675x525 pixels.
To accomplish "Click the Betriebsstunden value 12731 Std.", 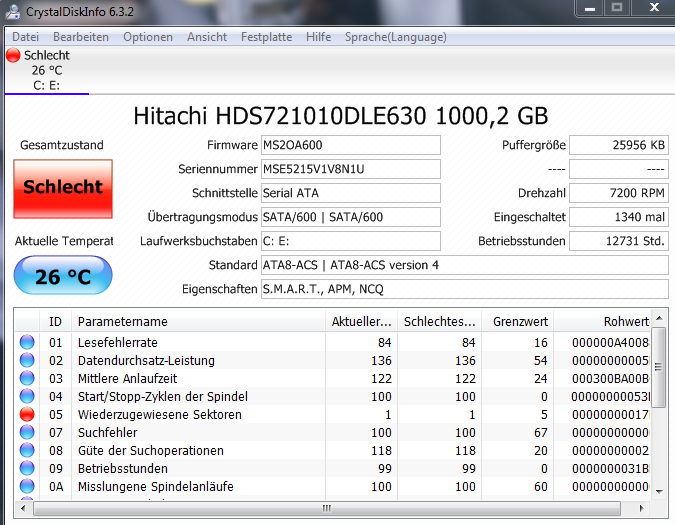I will [x=619, y=241].
